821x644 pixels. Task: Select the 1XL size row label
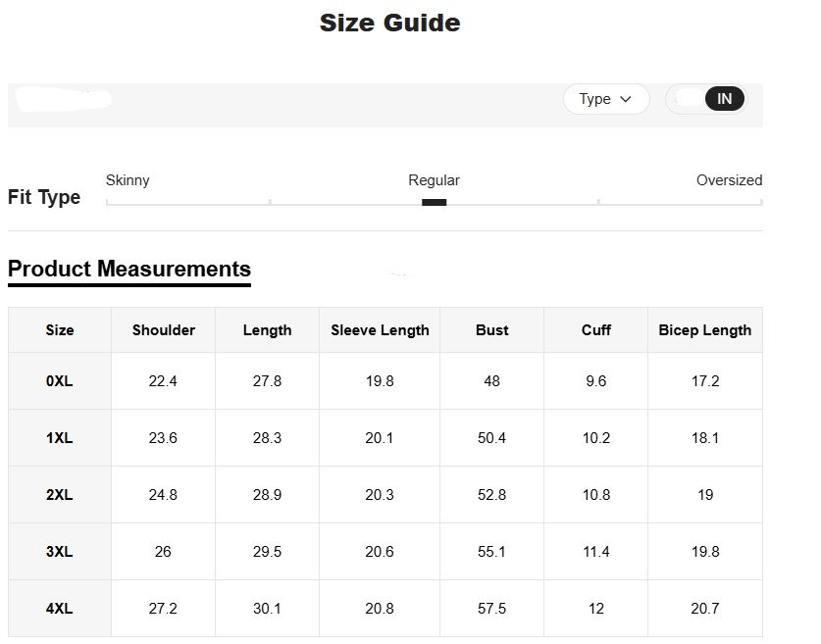point(60,438)
